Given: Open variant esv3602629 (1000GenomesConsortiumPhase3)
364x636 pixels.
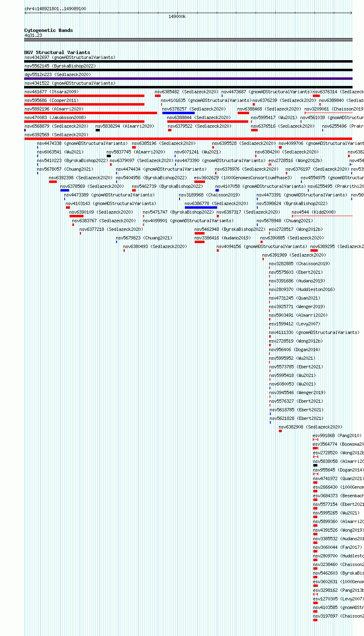Looking at the screenshot, I should click(243, 178).
